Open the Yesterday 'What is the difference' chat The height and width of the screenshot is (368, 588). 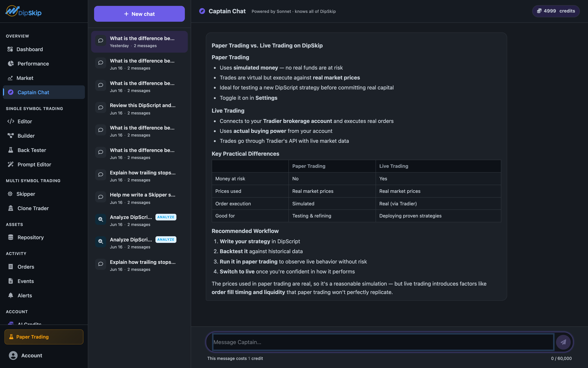tap(139, 42)
